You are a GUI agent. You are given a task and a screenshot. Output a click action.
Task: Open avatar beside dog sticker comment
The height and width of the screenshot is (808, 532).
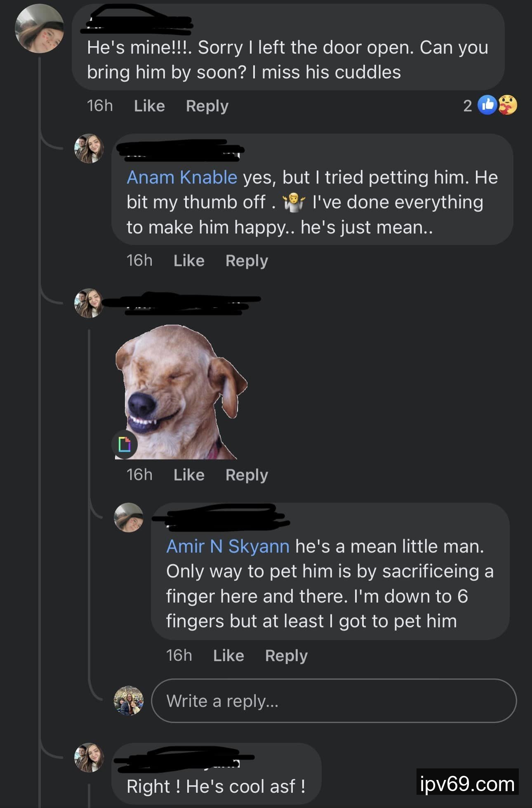89,303
